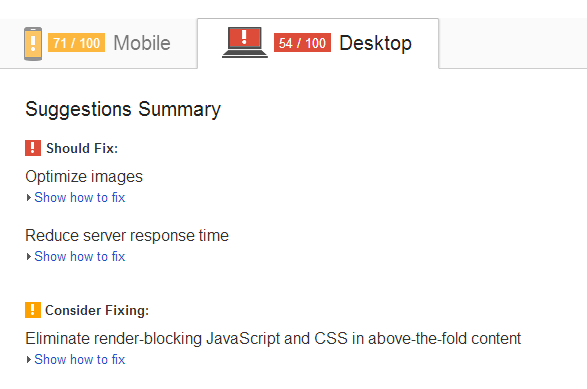Click the red Should Fix exclamation icon
Viewport: 587px width, 389px height.
33,148
